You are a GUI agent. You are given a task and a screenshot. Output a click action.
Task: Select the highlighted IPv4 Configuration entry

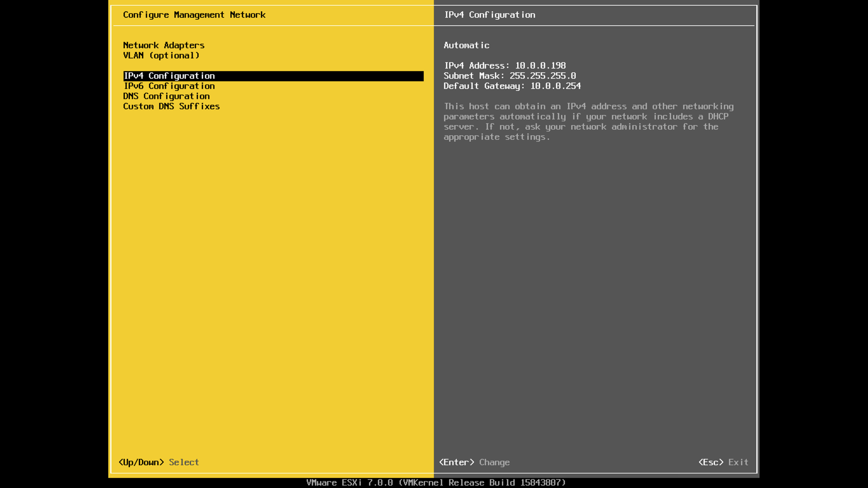[273, 76]
